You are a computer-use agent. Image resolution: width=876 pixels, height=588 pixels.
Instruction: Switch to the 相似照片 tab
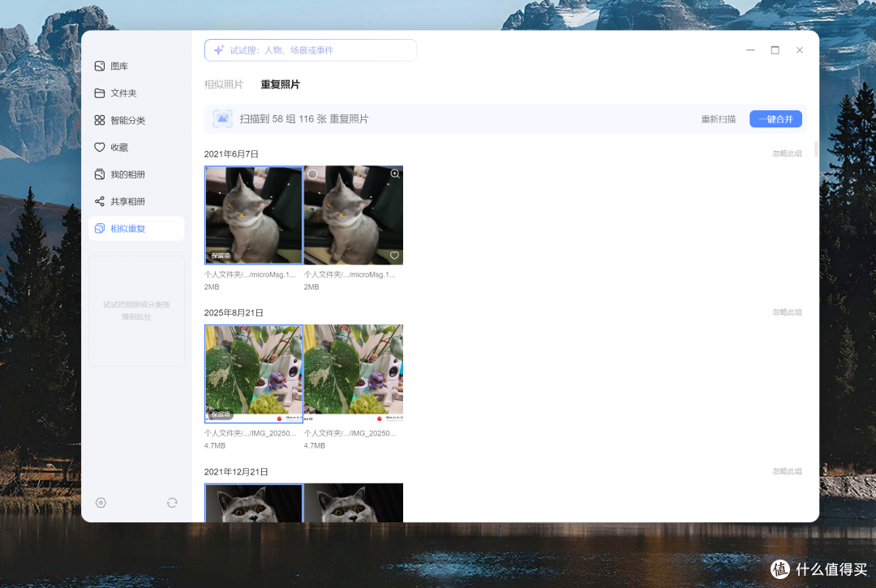pos(224,84)
